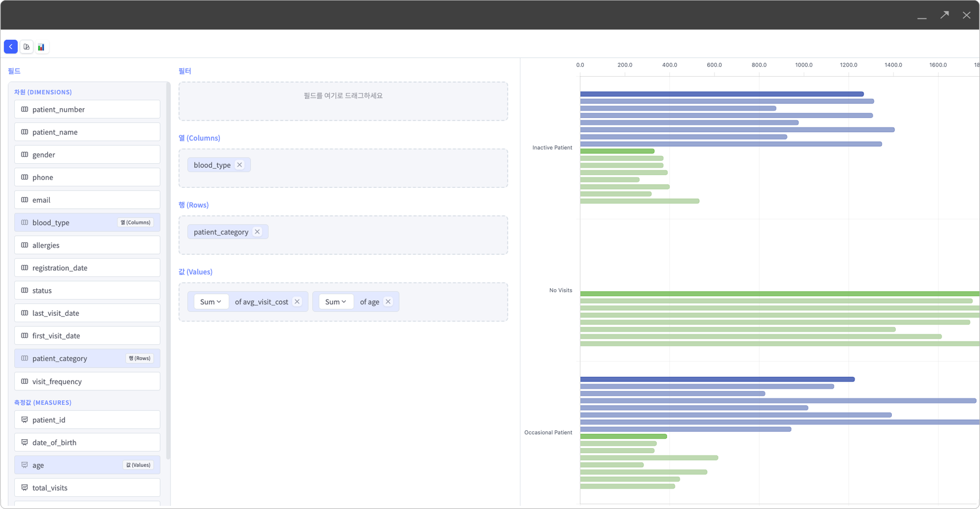Open Sum aggregation dropdown for avg_visit_cost
The height and width of the screenshot is (509, 980).
tap(211, 302)
